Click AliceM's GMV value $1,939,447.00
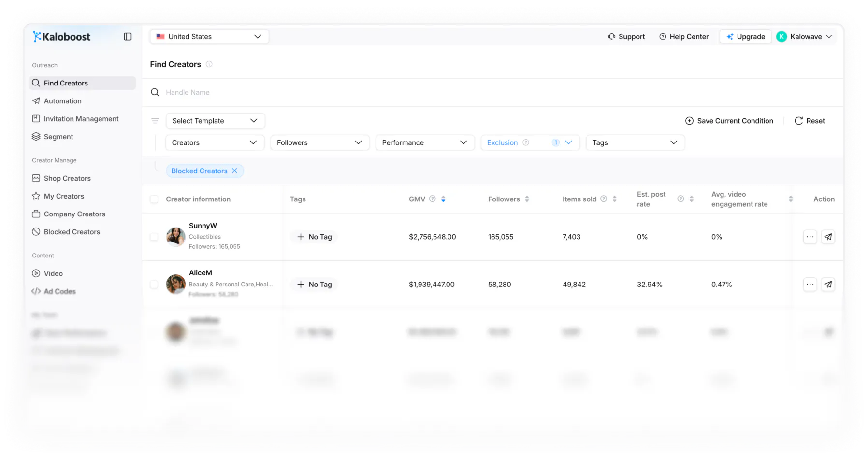The height and width of the screenshot is (456, 868). 432,285
